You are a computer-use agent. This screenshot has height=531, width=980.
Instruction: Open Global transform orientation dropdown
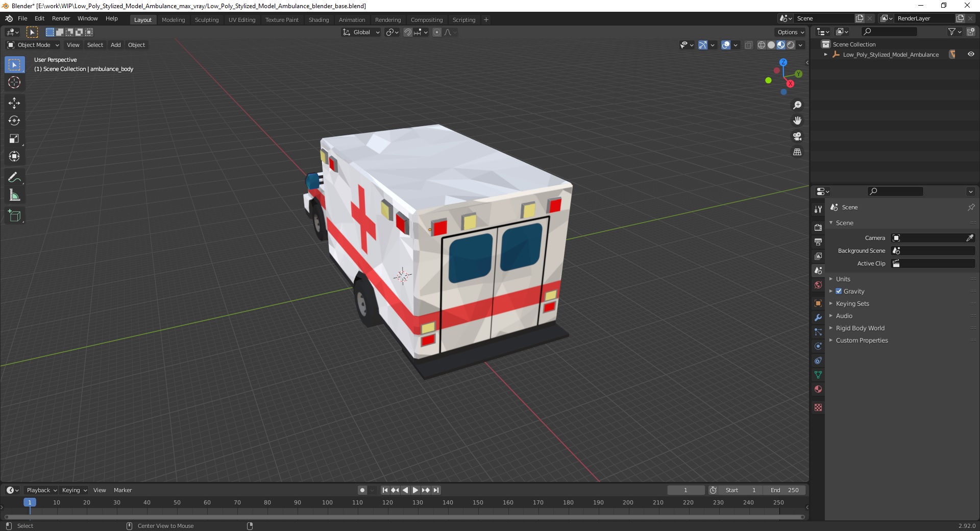(361, 32)
